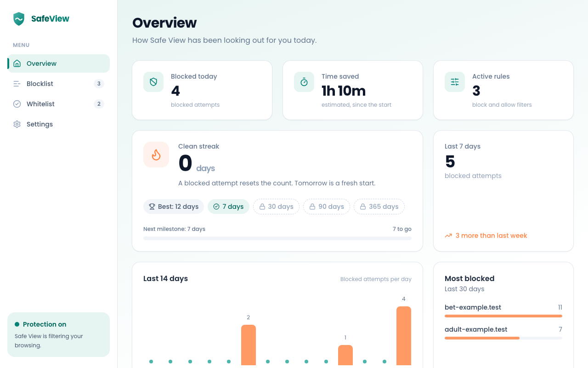Click the chart bar labeled 4
Viewport: 588px width, 368px height.
[404, 336]
